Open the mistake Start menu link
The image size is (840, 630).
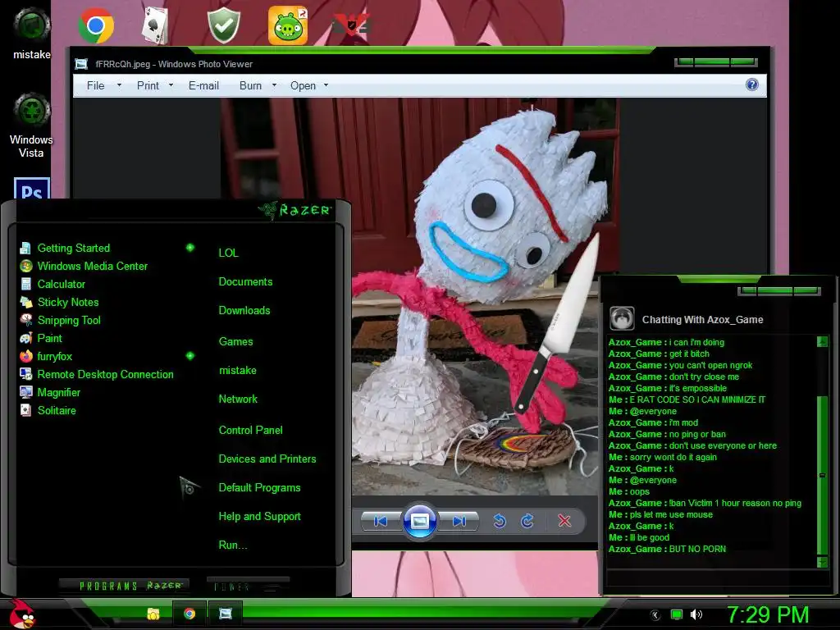(x=237, y=371)
